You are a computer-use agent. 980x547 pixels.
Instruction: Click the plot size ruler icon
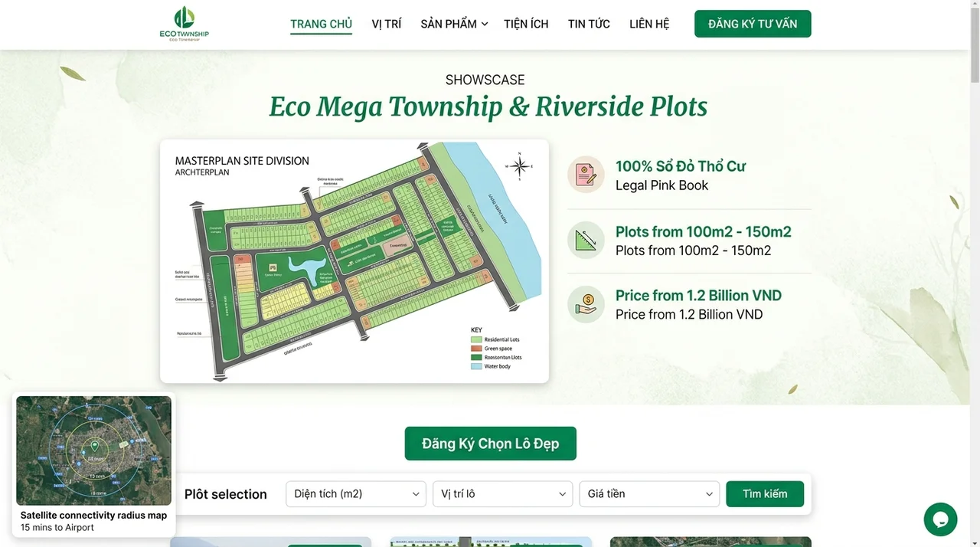pos(586,240)
